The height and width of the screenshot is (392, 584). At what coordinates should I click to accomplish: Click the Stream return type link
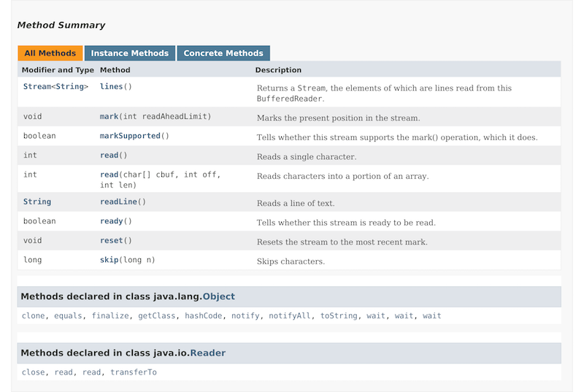coord(37,86)
